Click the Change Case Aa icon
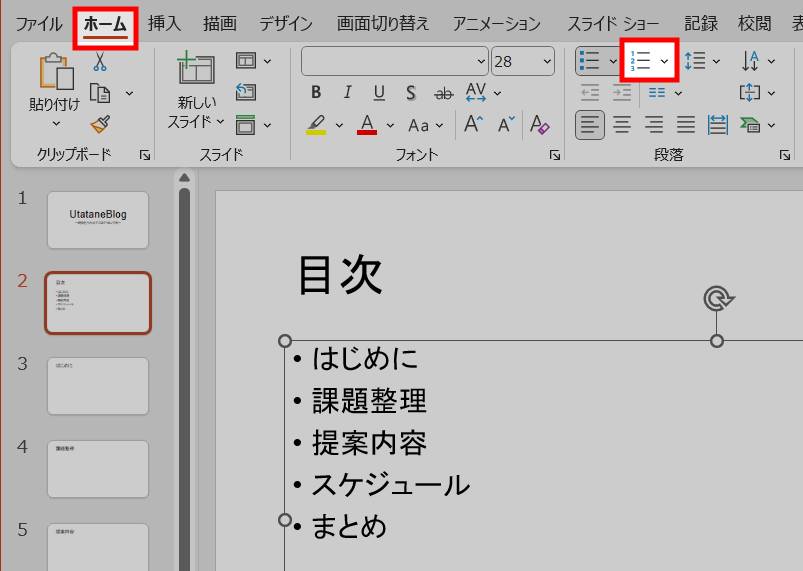This screenshot has width=803, height=571. pyautogui.click(x=418, y=125)
